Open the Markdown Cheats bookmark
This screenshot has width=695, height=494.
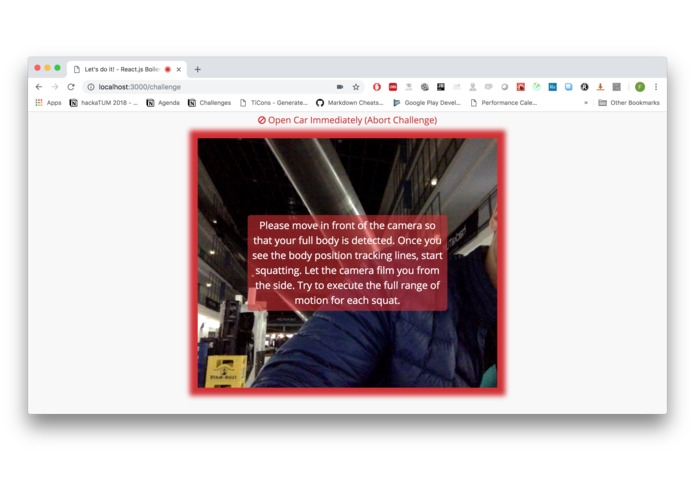(350, 103)
